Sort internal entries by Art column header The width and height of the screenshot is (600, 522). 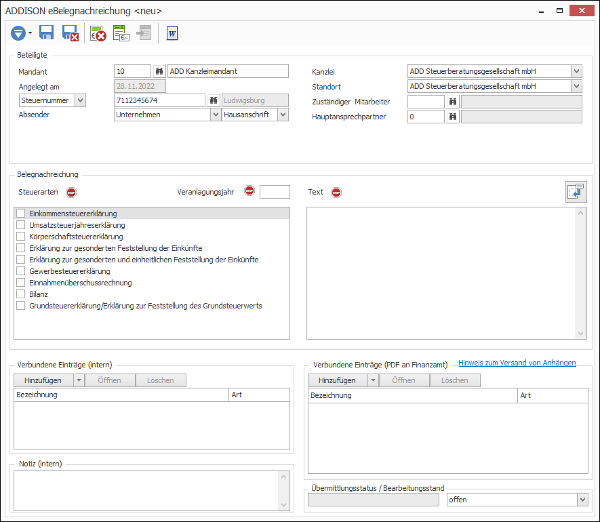[x=259, y=395]
